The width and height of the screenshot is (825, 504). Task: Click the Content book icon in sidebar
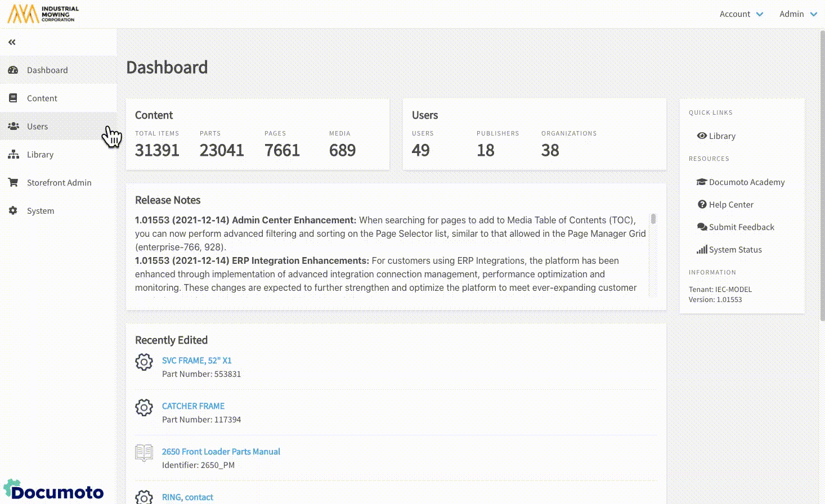coord(13,98)
